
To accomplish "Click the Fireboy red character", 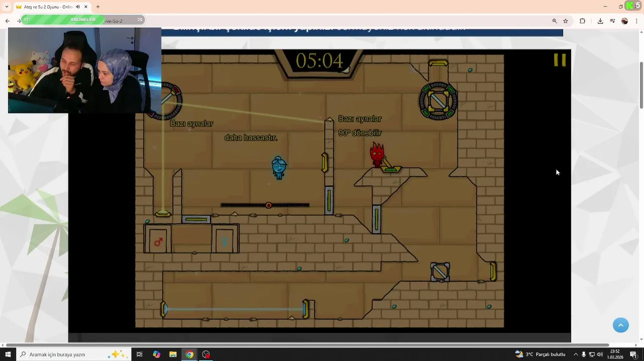I will coord(377,154).
